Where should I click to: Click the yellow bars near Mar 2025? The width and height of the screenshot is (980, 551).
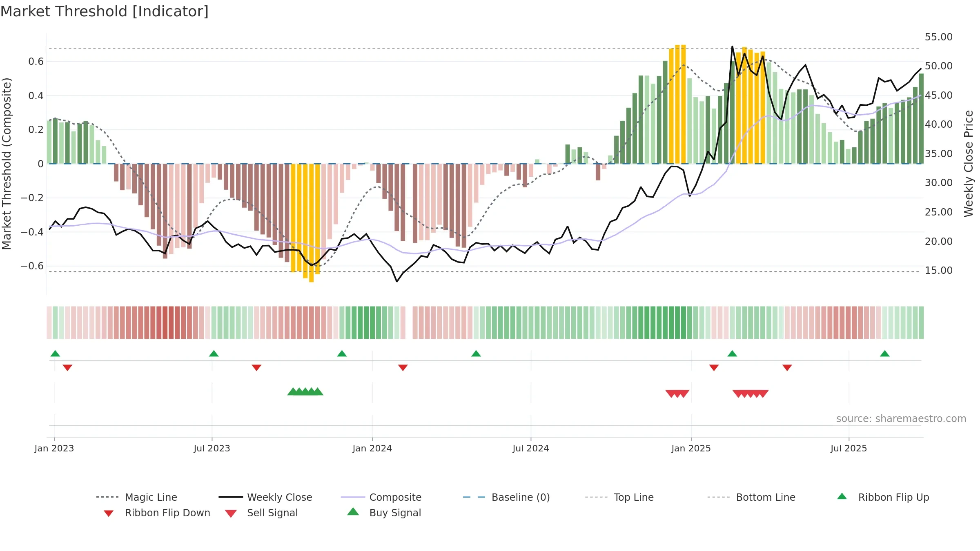coord(751,106)
